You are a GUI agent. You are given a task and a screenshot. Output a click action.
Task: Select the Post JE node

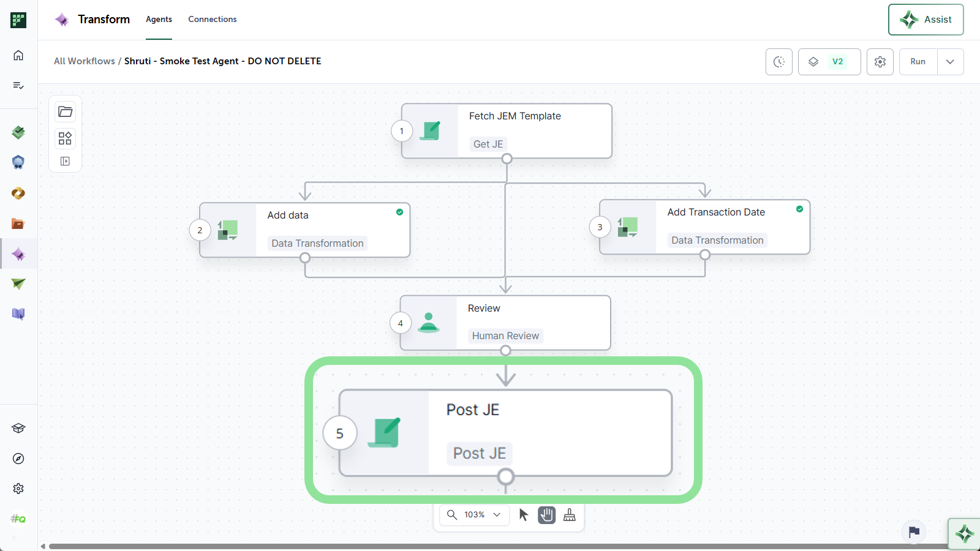(505, 433)
